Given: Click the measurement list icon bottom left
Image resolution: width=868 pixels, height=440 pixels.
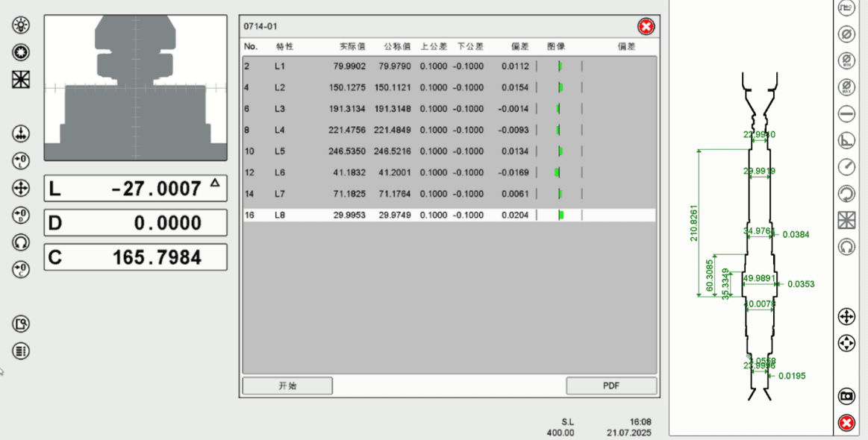Looking at the screenshot, I should tap(20, 349).
